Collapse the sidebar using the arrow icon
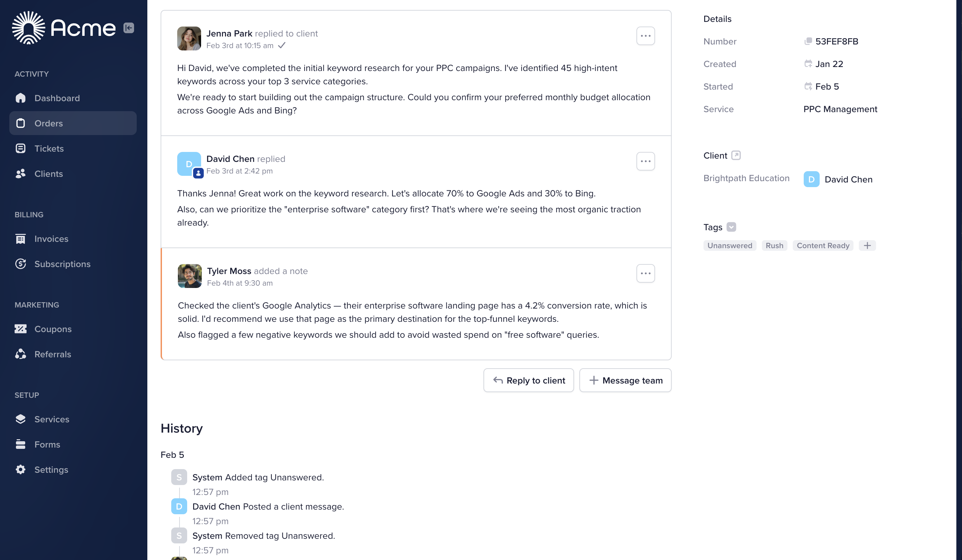 point(129,28)
